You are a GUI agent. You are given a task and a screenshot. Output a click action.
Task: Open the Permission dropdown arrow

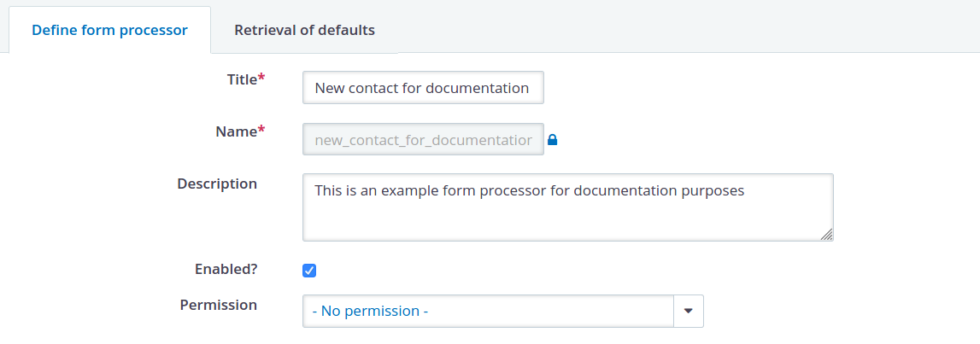coord(689,311)
